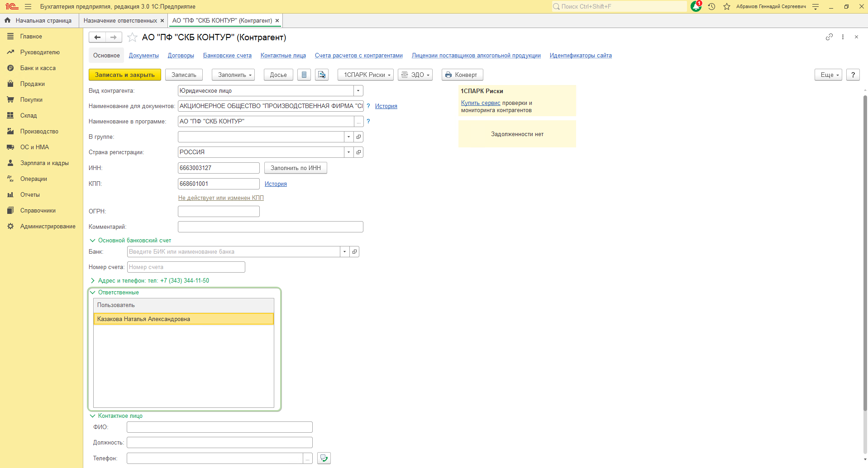Open the ЭДО dropdown
This screenshot has height=468, width=868.
(x=415, y=75)
